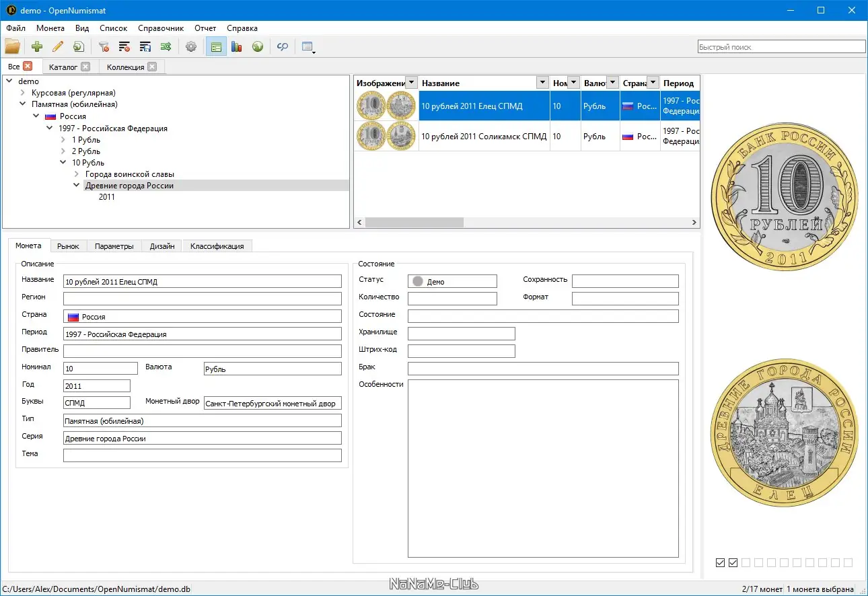This screenshot has width=868, height=596.
Task: Open settings with the gear icon
Action: 191,47
